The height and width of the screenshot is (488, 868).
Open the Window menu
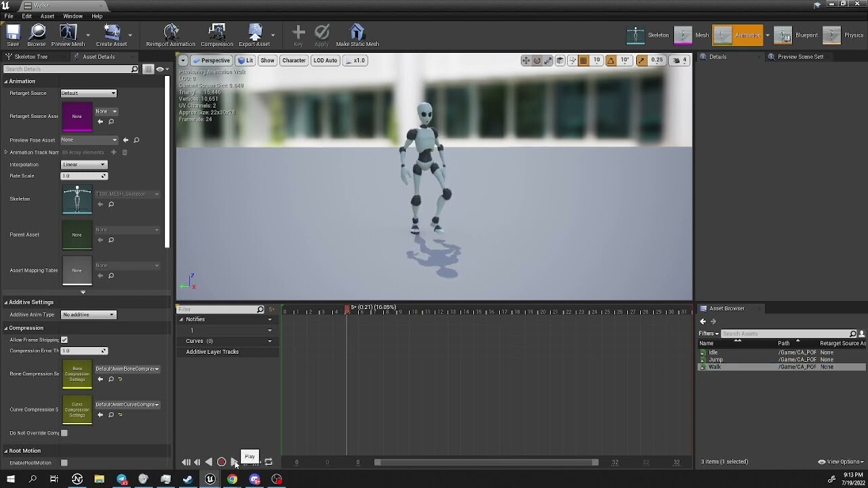[73, 16]
